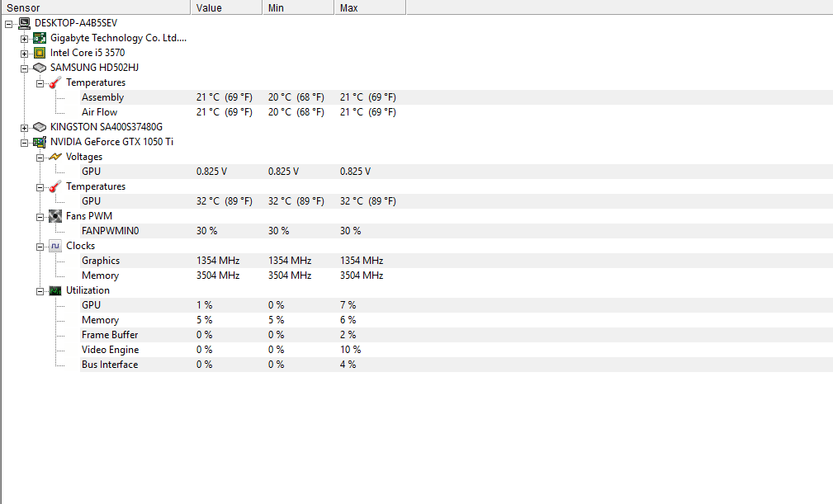Select the FANPWMIN0 row

pos(457,231)
